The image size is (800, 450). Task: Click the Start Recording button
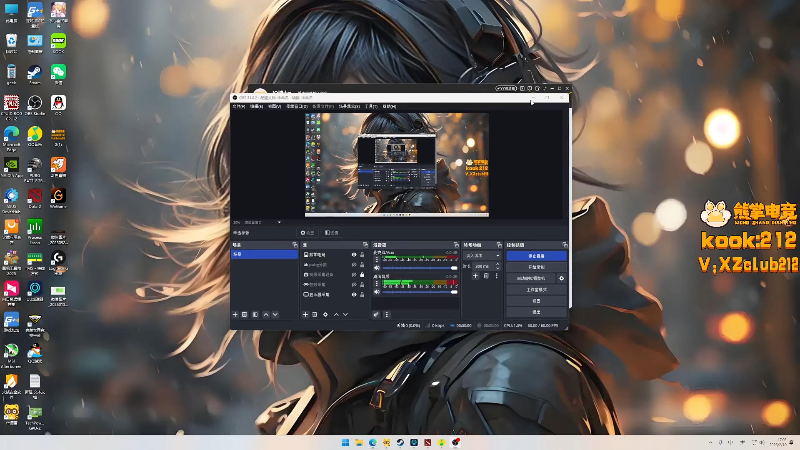[x=536, y=267]
